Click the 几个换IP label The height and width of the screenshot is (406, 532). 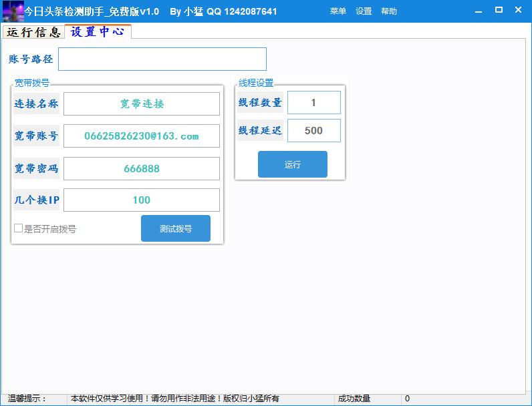click(36, 200)
